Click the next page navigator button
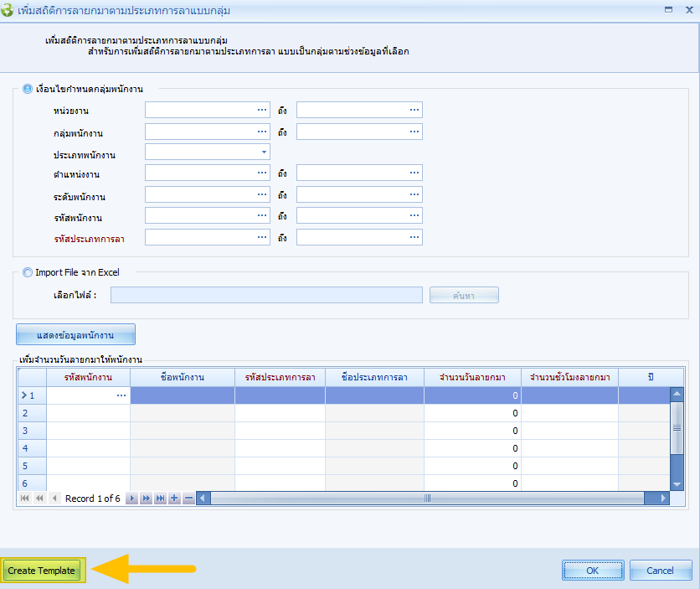 (146, 498)
